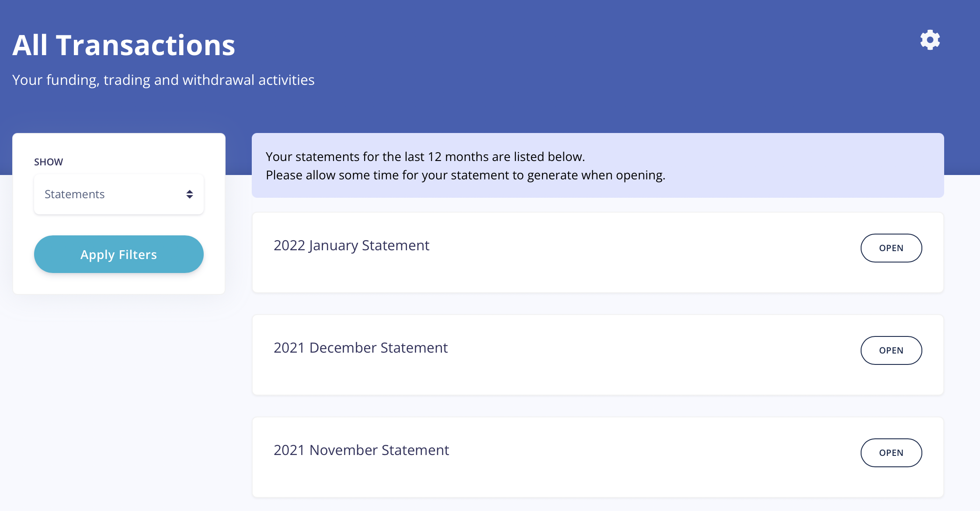
Task: Select the 2021 November Statement title
Action: tap(361, 450)
